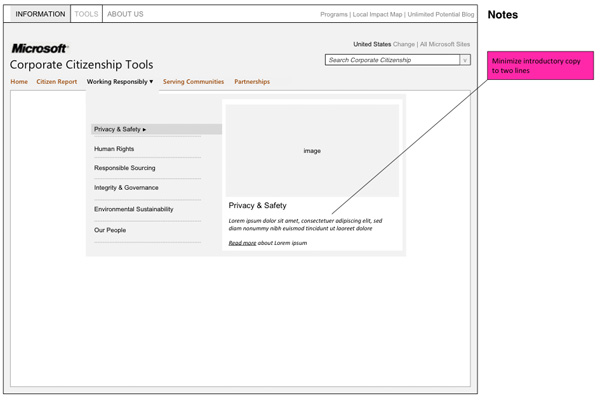Image resolution: width=600 pixels, height=401 pixels.
Task: Open the ABOUT US tab
Action: pyautogui.click(x=125, y=14)
